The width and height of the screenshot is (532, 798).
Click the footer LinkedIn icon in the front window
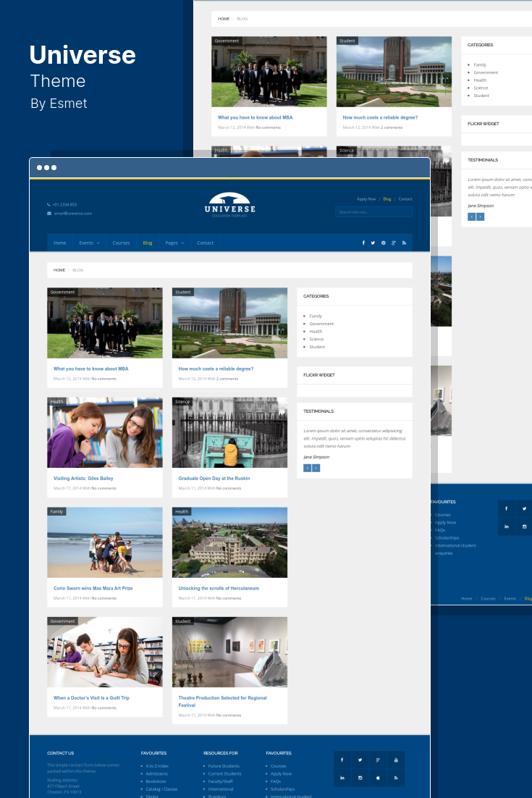click(342, 778)
